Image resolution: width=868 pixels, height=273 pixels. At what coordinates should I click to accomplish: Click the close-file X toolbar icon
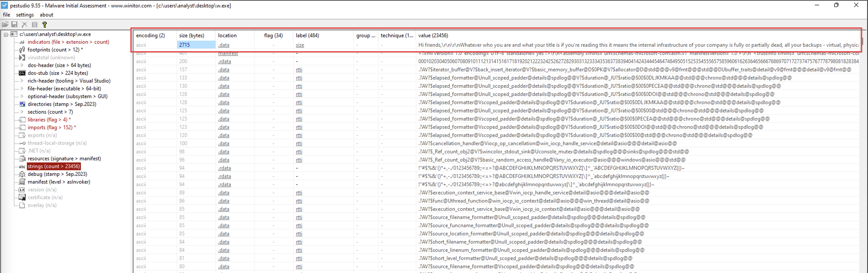[25, 24]
